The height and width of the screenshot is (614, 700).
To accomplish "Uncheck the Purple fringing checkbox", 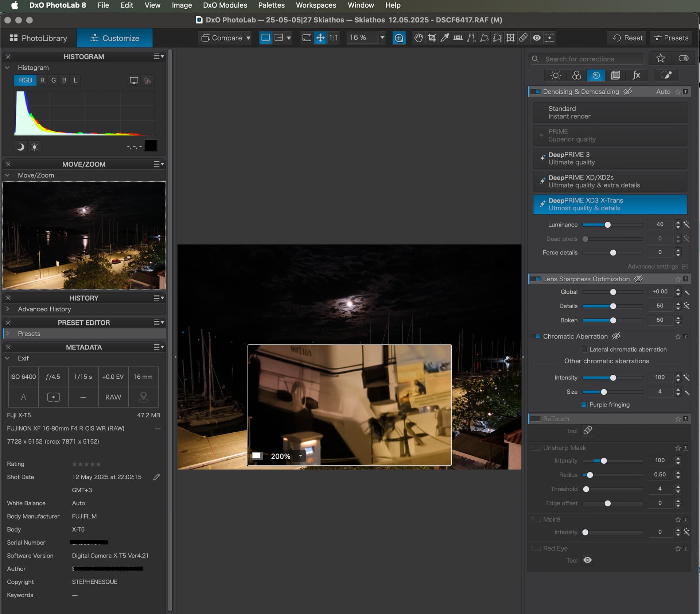I will click(584, 405).
